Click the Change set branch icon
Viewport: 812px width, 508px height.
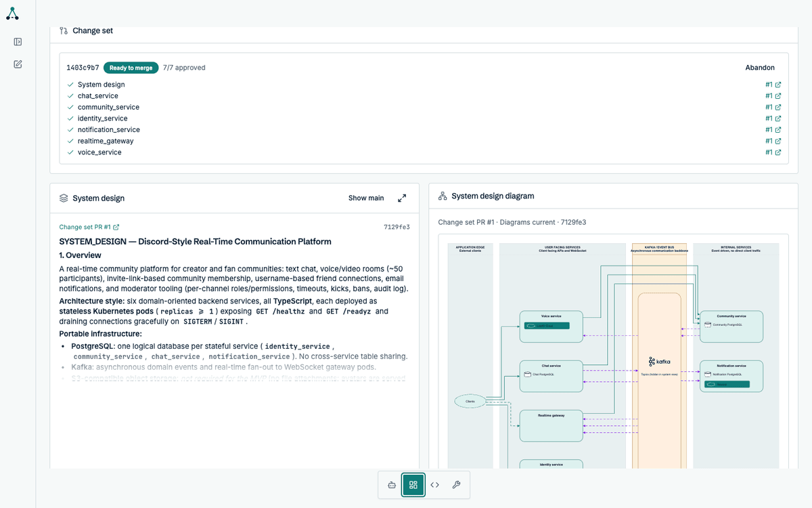64,30
